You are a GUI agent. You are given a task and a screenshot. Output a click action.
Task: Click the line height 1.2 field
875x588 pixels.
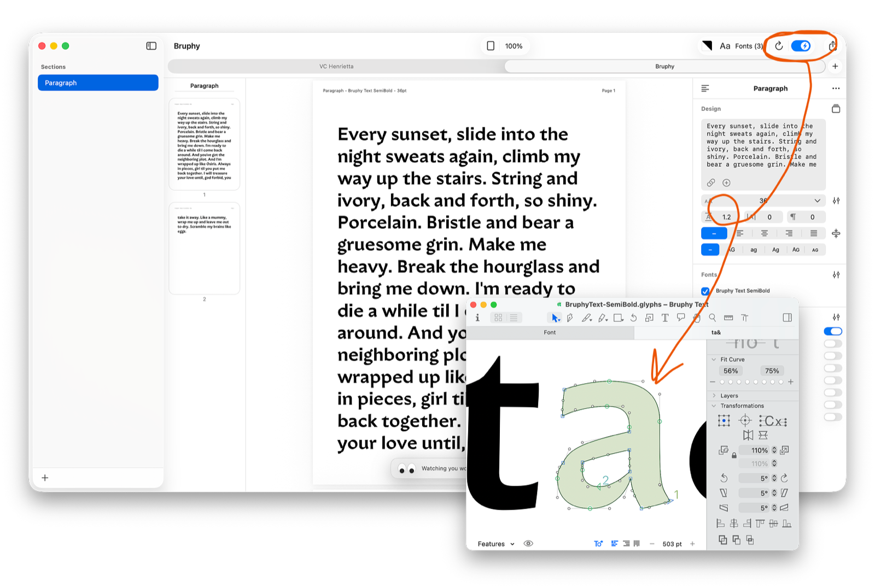click(720, 217)
